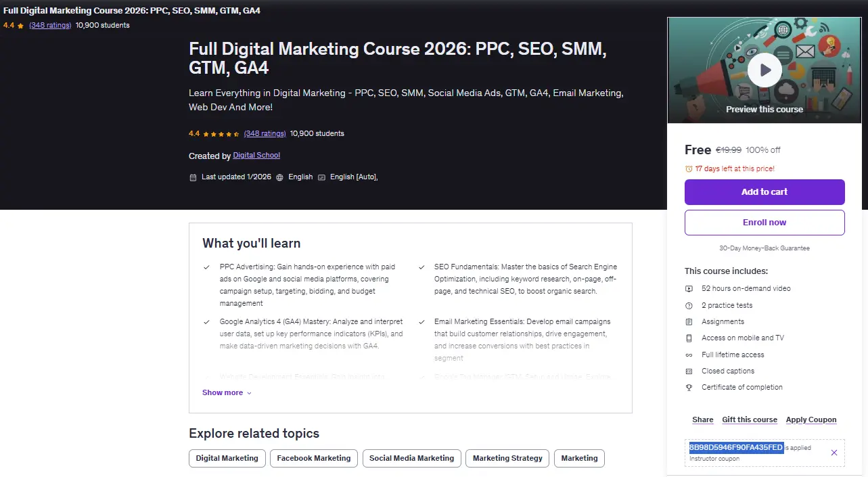Click the sticky top bar course title
868x477 pixels.
(x=132, y=11)
